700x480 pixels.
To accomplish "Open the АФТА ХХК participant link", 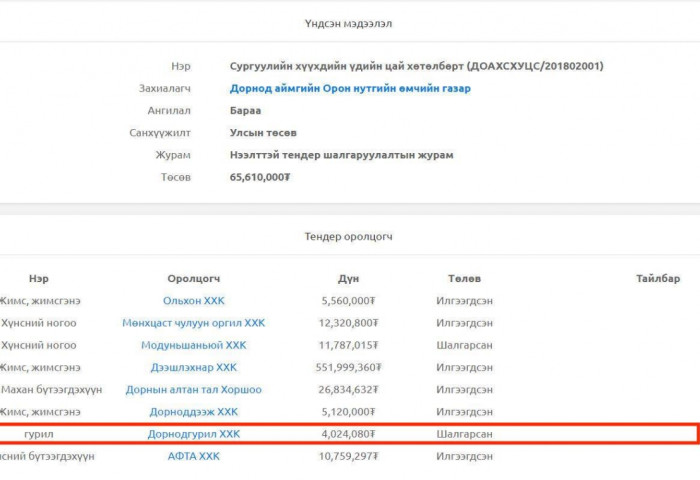I will 194,456.
